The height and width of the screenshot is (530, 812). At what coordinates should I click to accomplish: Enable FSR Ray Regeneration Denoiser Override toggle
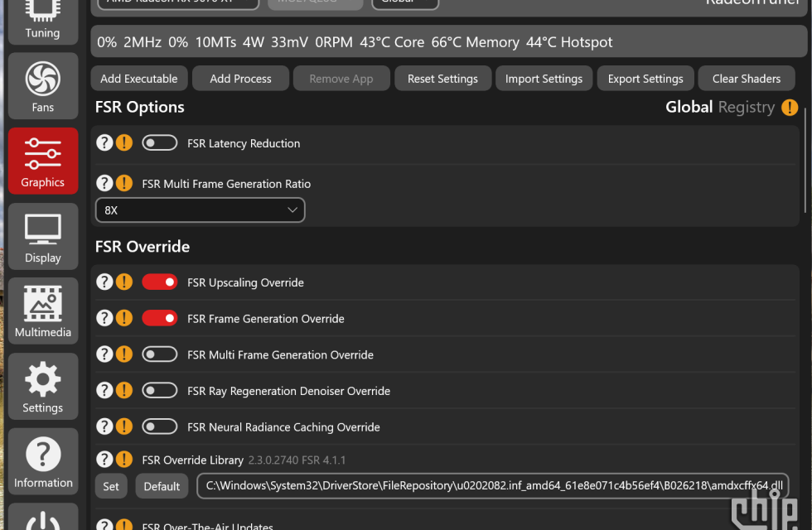point(159,390)
